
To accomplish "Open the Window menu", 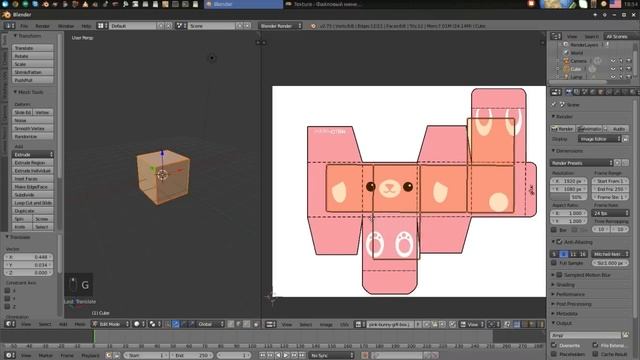I will (66, 26).
